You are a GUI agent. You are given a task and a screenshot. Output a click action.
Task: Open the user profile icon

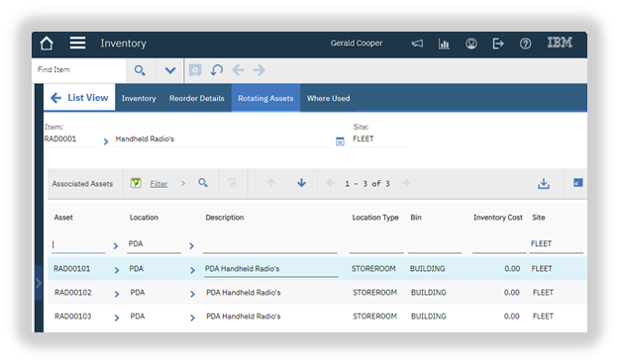(x=470, y=44)
